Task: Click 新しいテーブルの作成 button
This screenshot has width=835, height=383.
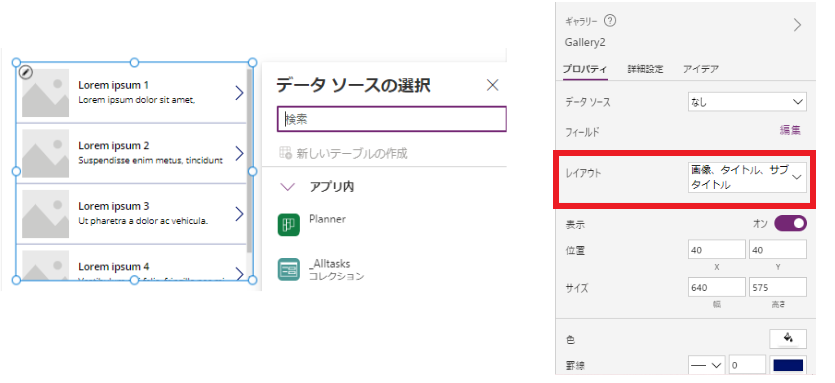Action: pos(343,153)
